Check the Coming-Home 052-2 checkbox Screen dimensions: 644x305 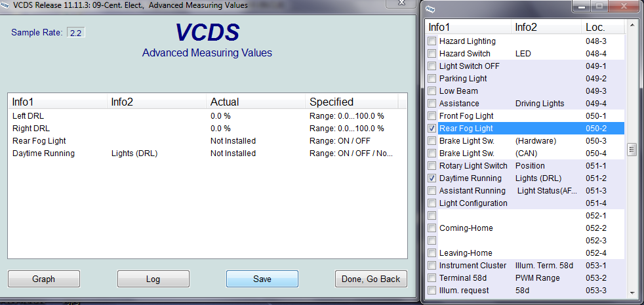[x=432, y=228]
